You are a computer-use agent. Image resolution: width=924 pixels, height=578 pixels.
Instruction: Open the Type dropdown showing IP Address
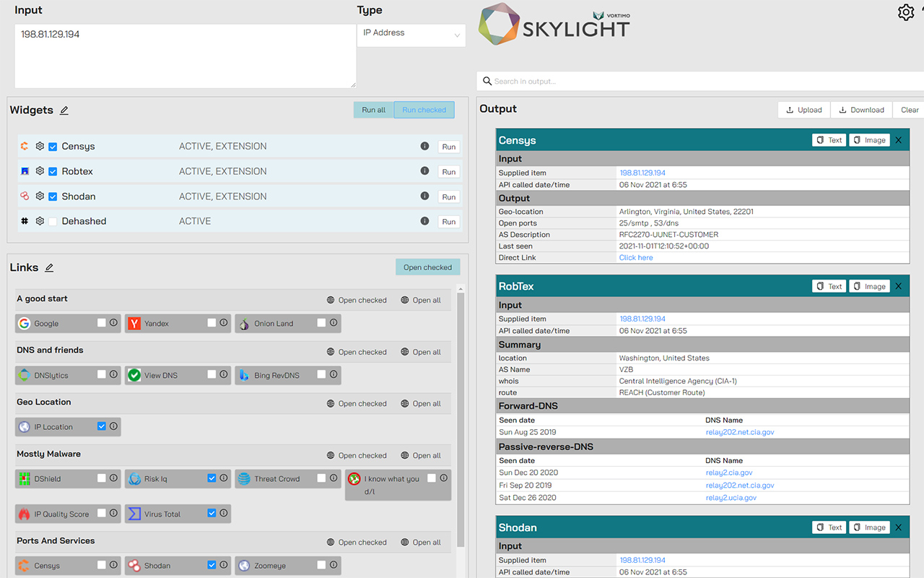click(411, 35)
